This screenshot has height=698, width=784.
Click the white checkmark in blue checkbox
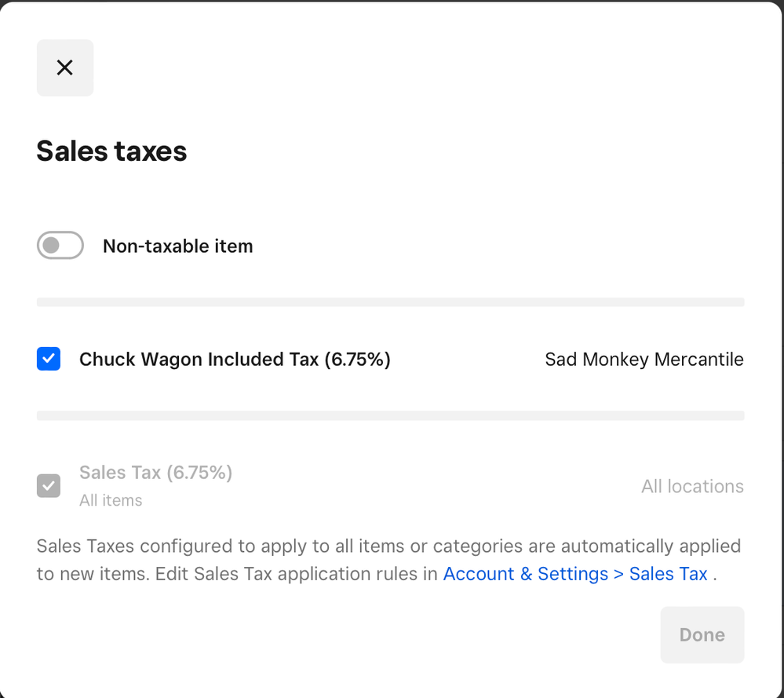(x=49, y=360)
